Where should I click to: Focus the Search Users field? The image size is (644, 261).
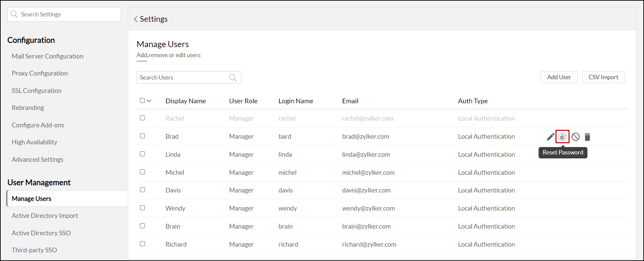click(x=182, y=78)
